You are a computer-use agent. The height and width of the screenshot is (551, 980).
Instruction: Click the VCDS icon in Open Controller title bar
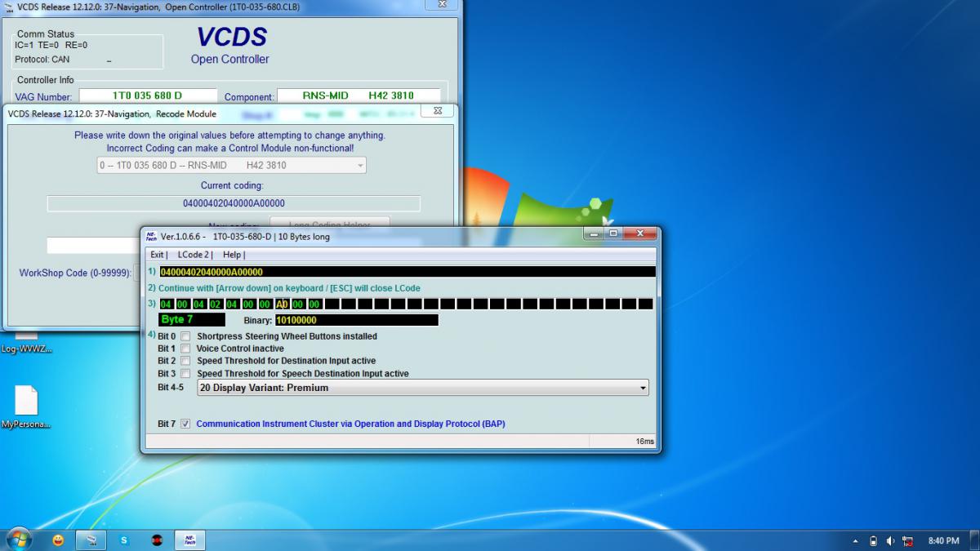coord(9,6)
